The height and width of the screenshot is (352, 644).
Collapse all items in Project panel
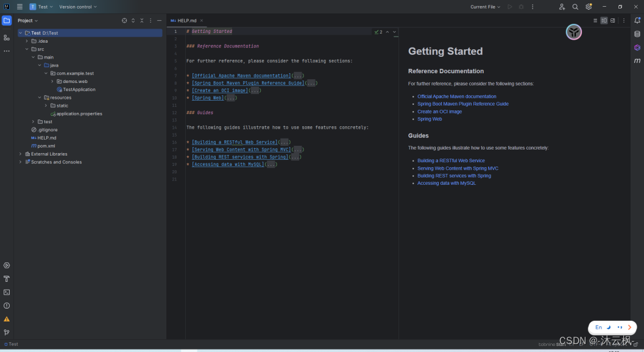tap(142, 21)
